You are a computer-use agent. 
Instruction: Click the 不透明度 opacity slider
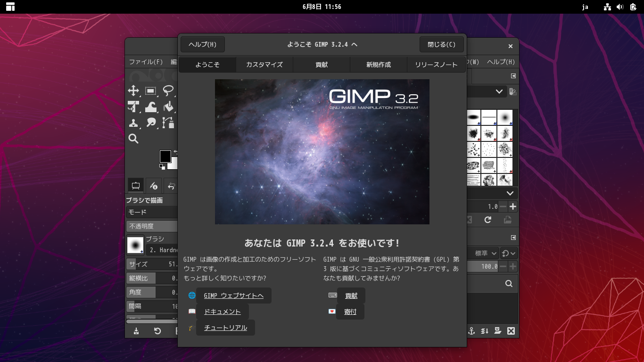click(x=152, y=226)
